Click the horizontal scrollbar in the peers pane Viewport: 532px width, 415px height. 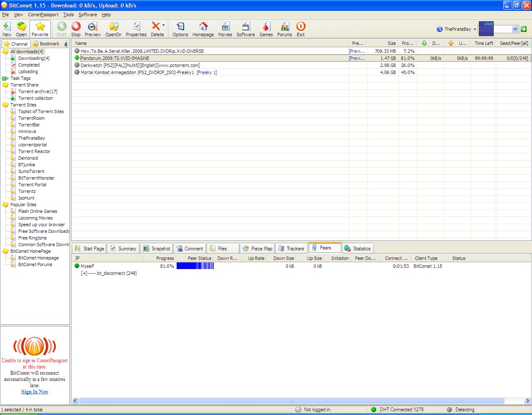coord(291,401)
